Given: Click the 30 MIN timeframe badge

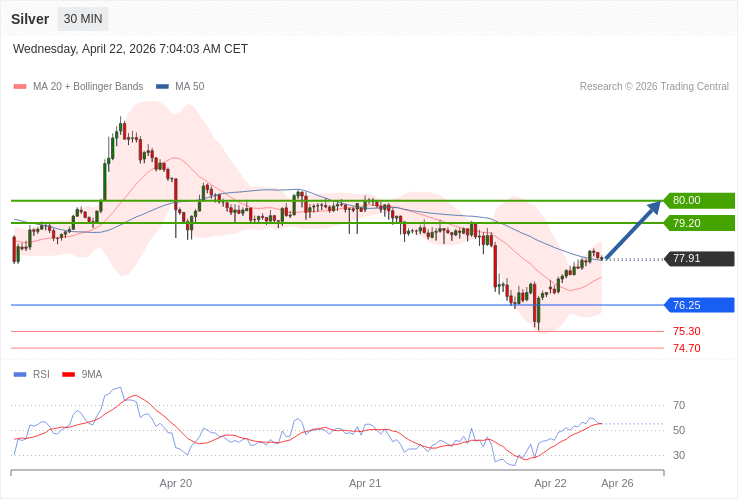Looking at the screenshot, I should (x=83, y=19).
